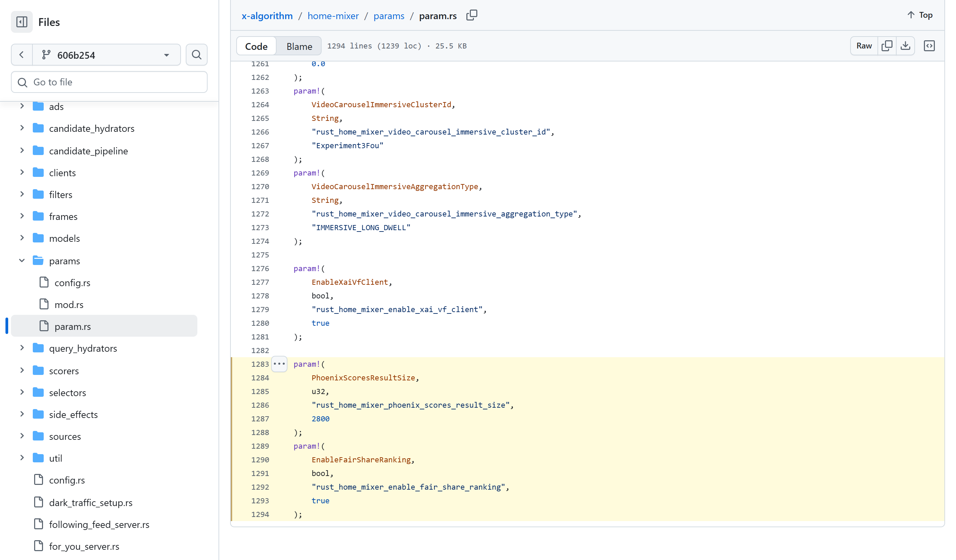Open the Raw file view
956x560 pixels.
pyautogui.click(x=864, y=46)
